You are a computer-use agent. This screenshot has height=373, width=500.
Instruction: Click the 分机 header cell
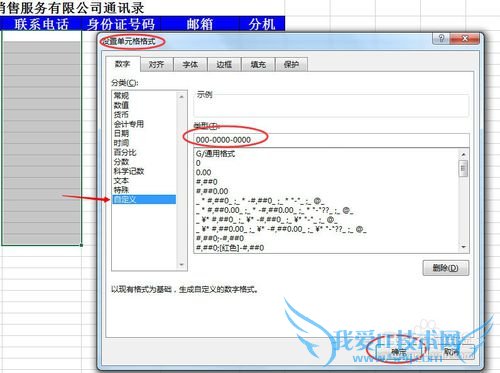[x=262, y=24]
